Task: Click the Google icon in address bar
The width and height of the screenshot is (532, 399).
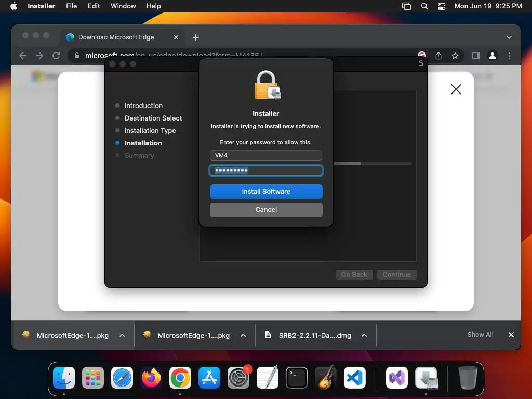Action: coord(422,55)
